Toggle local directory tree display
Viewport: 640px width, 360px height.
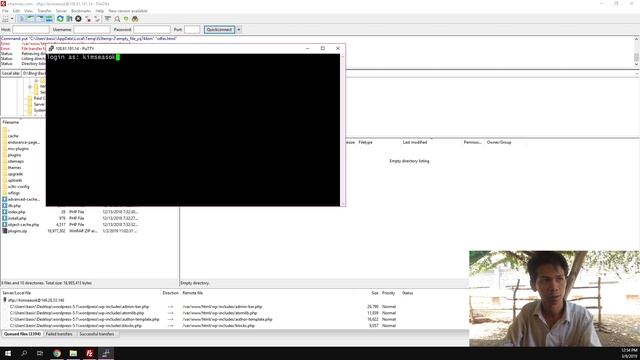(31, 19)
